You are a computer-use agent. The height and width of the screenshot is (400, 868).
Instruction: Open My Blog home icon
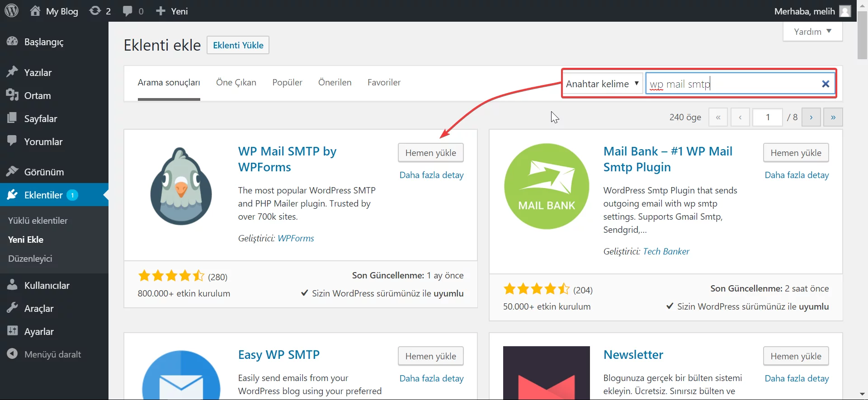click(35, 11)
